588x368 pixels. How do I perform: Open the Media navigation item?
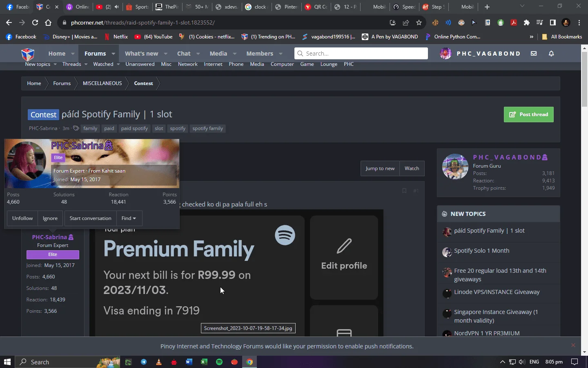coord(218,54)
